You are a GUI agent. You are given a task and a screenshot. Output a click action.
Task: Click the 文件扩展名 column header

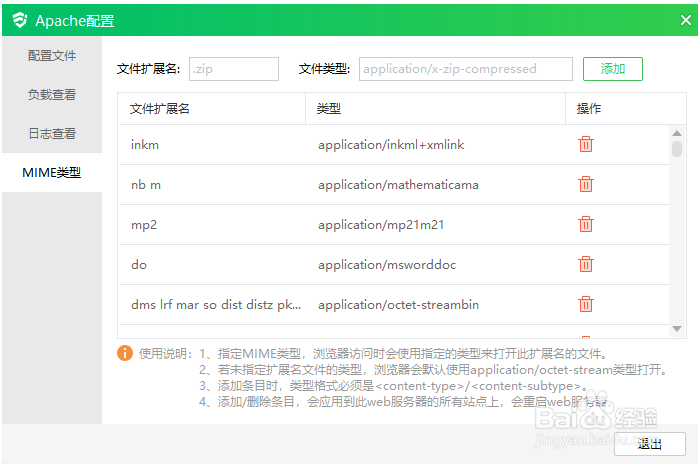click(212, 109)
